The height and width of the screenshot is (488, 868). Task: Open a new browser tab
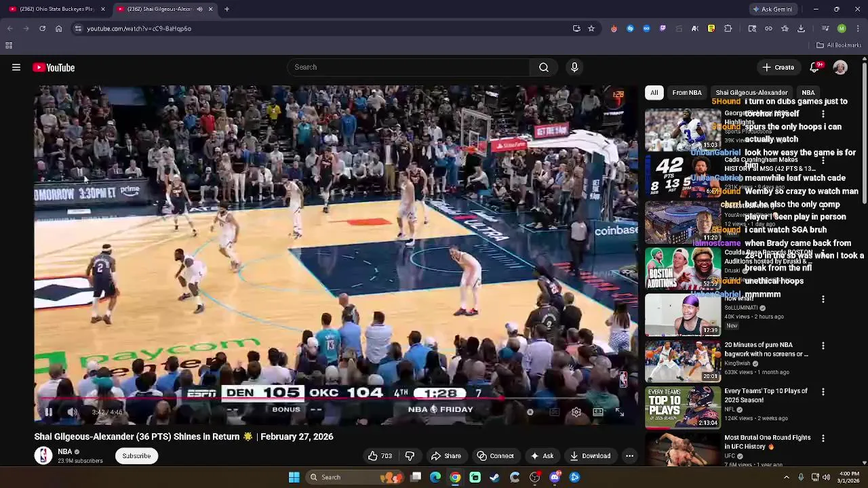point(226,9)
